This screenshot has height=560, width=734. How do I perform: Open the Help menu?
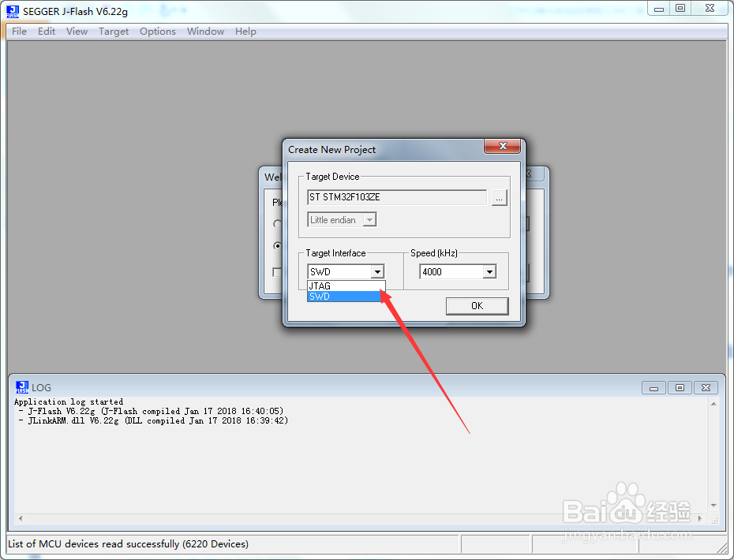click(x=245, y=32)
